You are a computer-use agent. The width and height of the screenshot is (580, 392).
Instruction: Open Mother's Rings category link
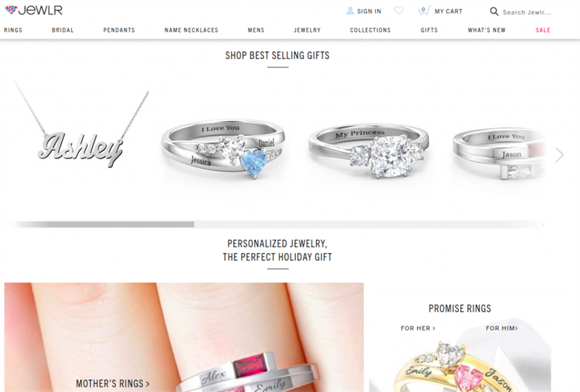pyautogui.click(x=113, y=384)
